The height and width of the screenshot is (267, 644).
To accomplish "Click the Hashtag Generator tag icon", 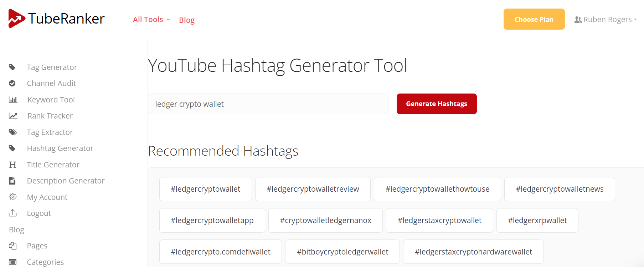I will pos(12,148).
